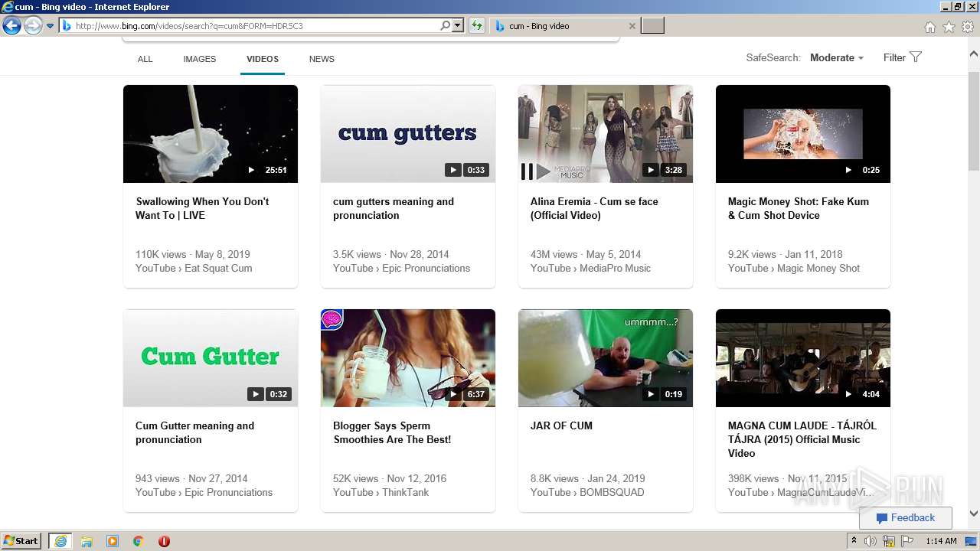The width and height of the screenshot is (980, 551).
Task: Open the SafeSearch Moderate dropdown
Action: tap(837, 57)
